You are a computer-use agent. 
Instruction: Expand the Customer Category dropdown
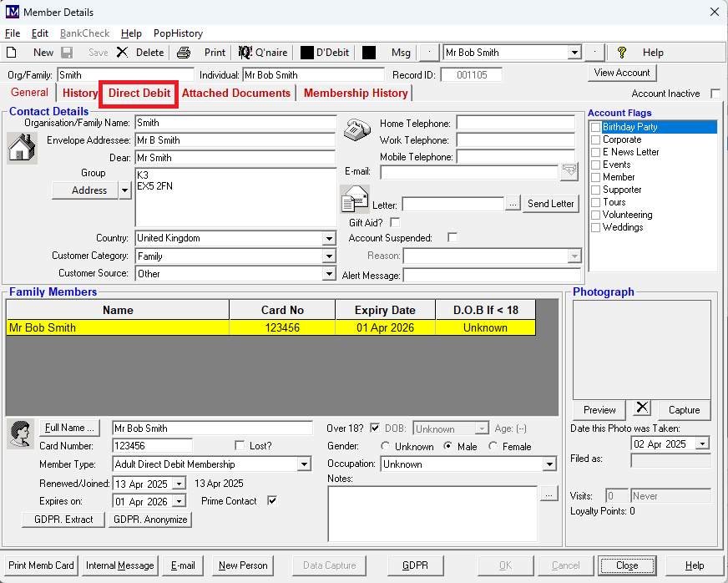tap(329, 256)
